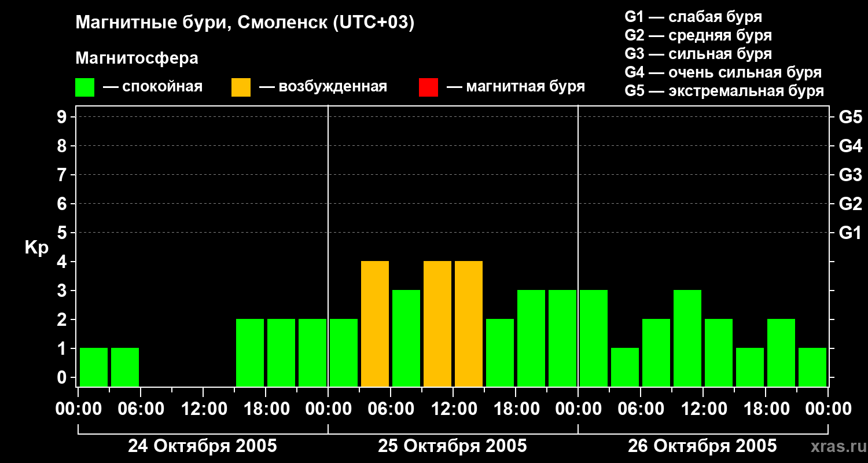The image size is (868, 463).
Task: Click the last green bar on 26 October
Action: click(x=812, y=367)
